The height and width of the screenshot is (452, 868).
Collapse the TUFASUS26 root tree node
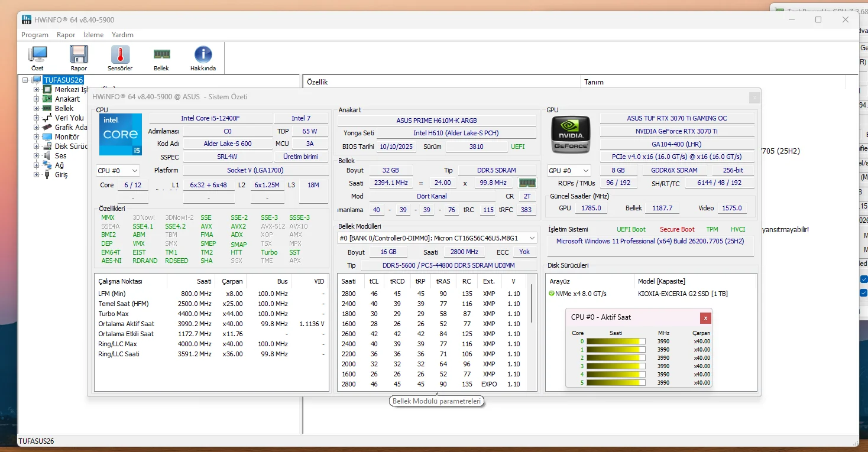pos(25,80)
